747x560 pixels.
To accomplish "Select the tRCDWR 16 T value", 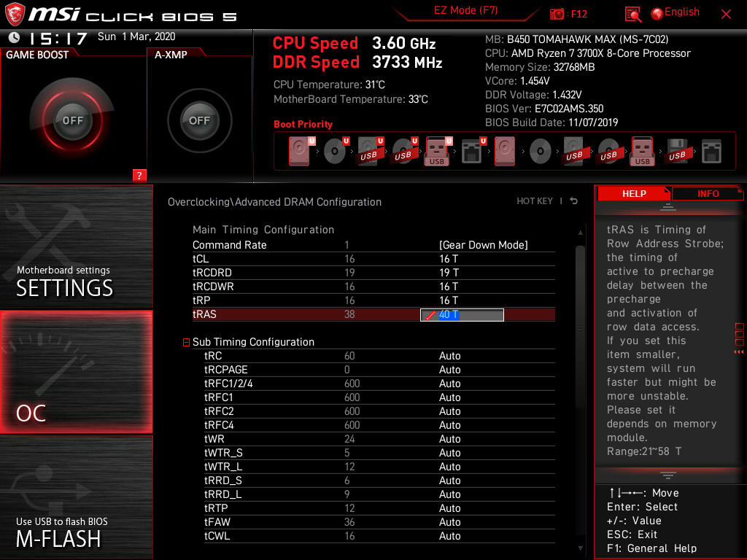I will (x=449, y=286).
